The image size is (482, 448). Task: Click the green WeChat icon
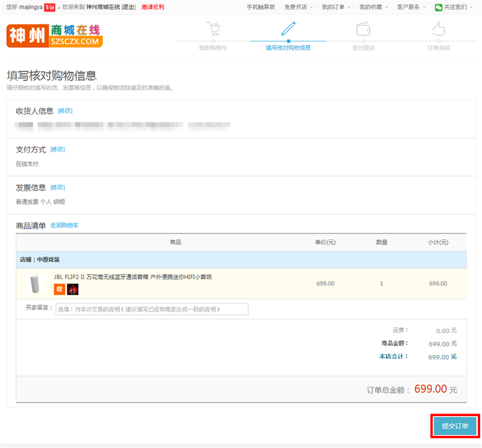tap(439, 7)
